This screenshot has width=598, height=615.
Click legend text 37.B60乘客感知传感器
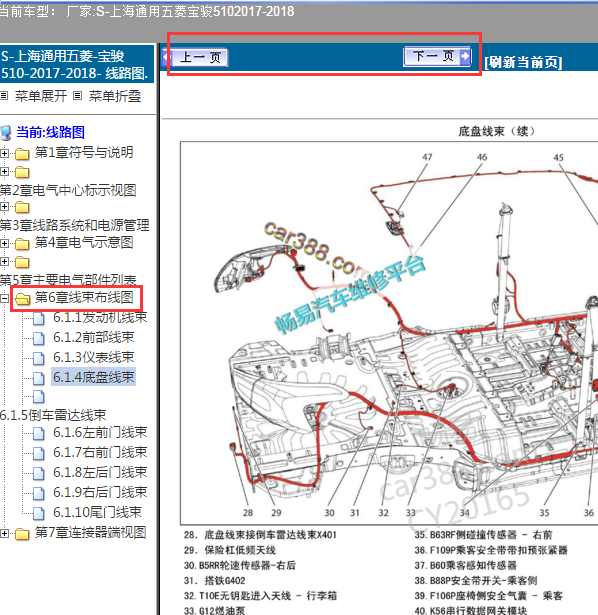click(x=465, y=565)
